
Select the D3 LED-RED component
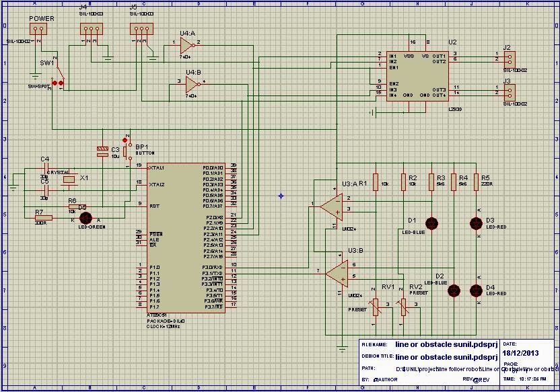point(477,222)
